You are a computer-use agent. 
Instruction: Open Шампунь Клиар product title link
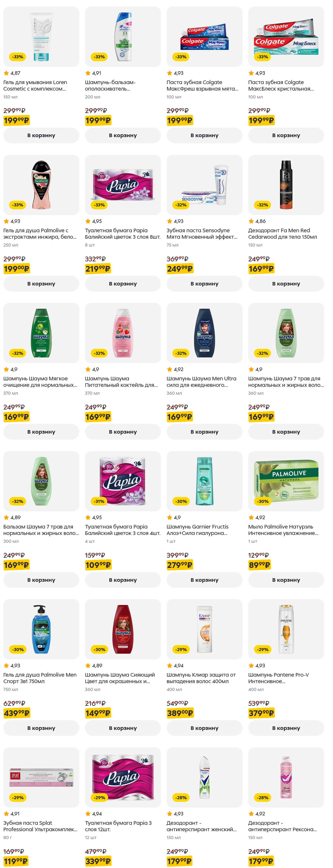click(x=201, y=678)
